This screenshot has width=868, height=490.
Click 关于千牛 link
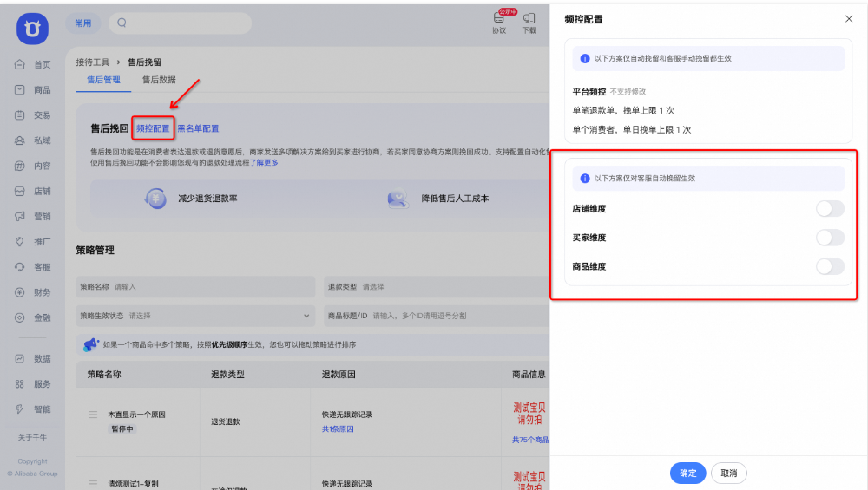[32, 437]
